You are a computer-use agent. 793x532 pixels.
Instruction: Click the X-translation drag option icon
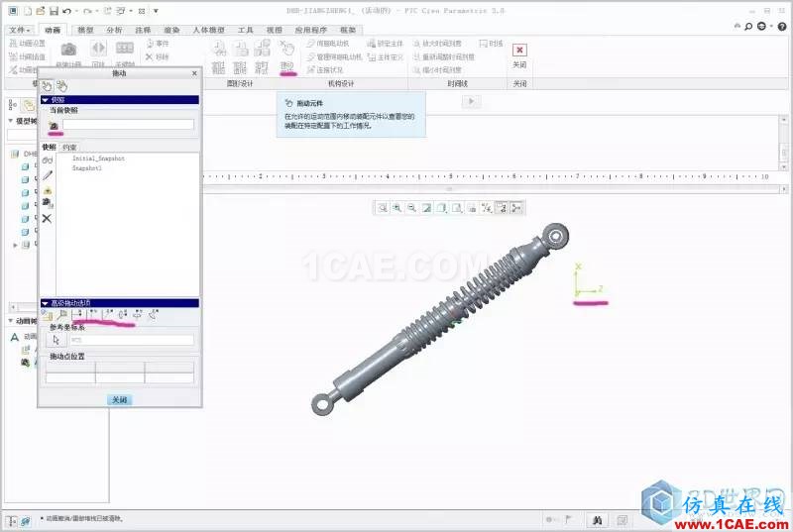pos(77,315)
